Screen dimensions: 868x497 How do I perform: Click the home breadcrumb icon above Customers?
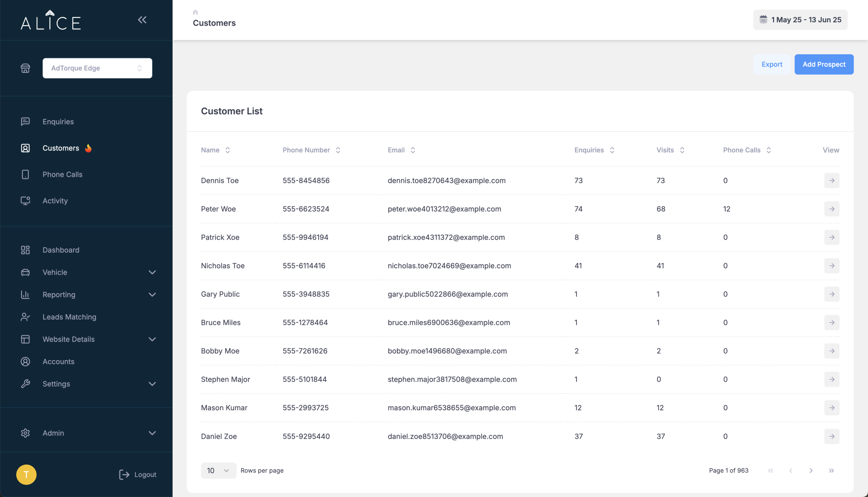pyautogui.click(x=195, y=12)
